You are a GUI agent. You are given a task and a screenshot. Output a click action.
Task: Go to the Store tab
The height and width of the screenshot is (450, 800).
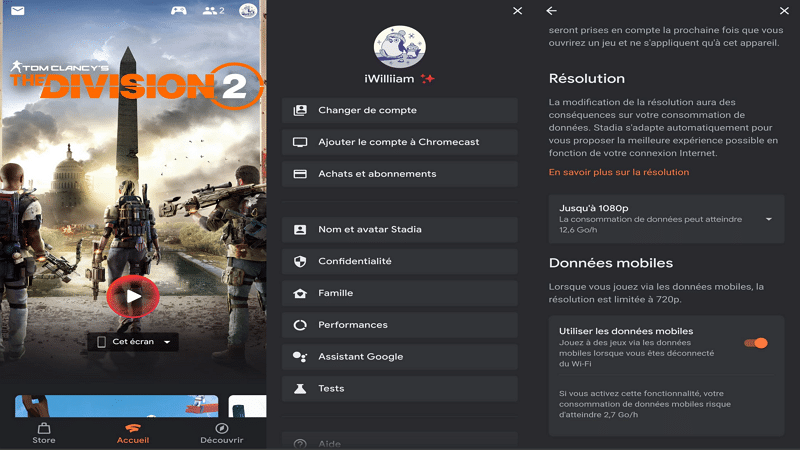point(44,434)
